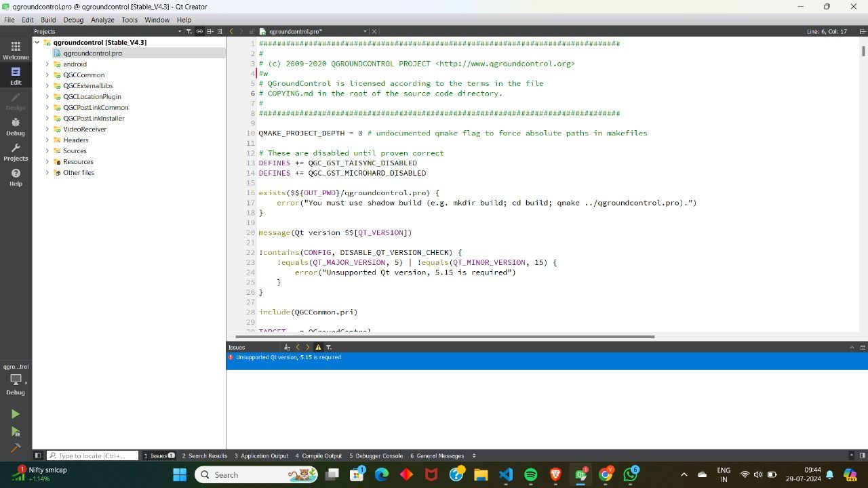Viewport: 868px width, 488px height.
Task: Toggle the file writable lock icon
Action: point(252,31)
